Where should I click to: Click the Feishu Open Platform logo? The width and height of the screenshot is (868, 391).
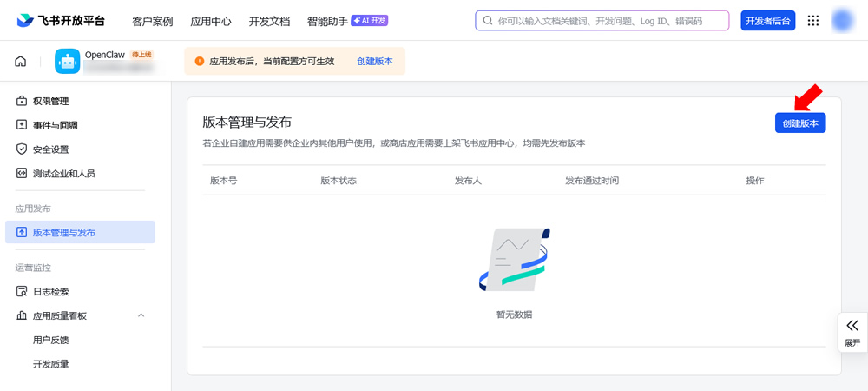click(x=61, y=21)
